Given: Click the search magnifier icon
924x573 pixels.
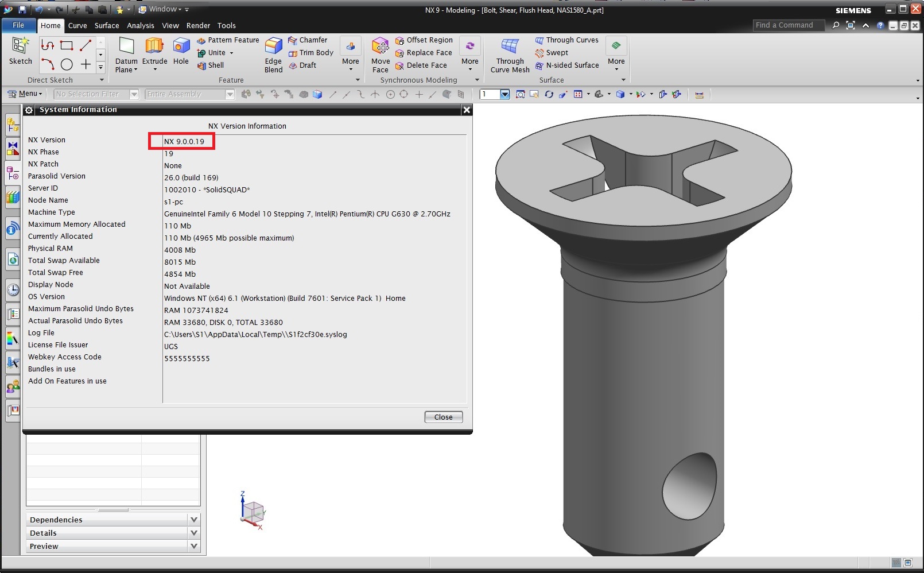Looking at the screenshot, I should [836, 25].
